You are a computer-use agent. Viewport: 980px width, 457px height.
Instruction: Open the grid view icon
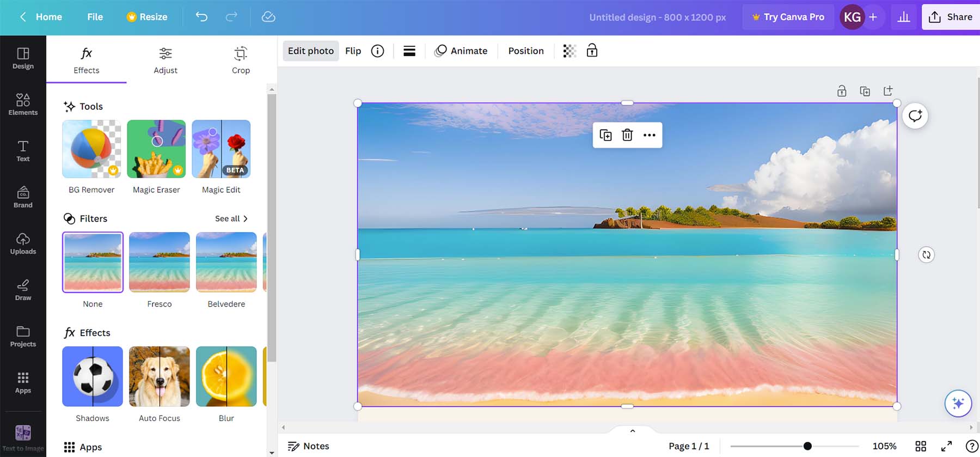click(921, 446)
